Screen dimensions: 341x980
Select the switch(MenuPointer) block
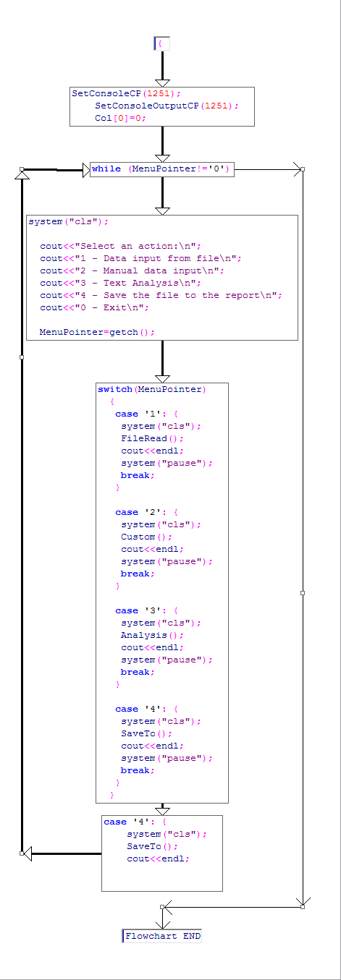click(x=162, y=592)
